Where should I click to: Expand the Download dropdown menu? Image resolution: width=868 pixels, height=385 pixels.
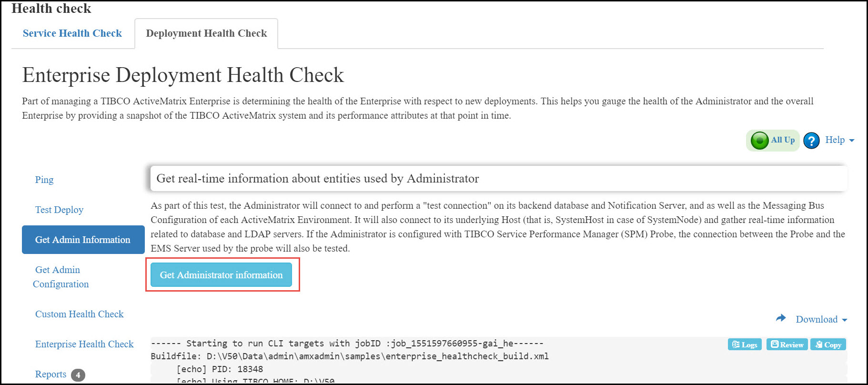tap(821, 319)
